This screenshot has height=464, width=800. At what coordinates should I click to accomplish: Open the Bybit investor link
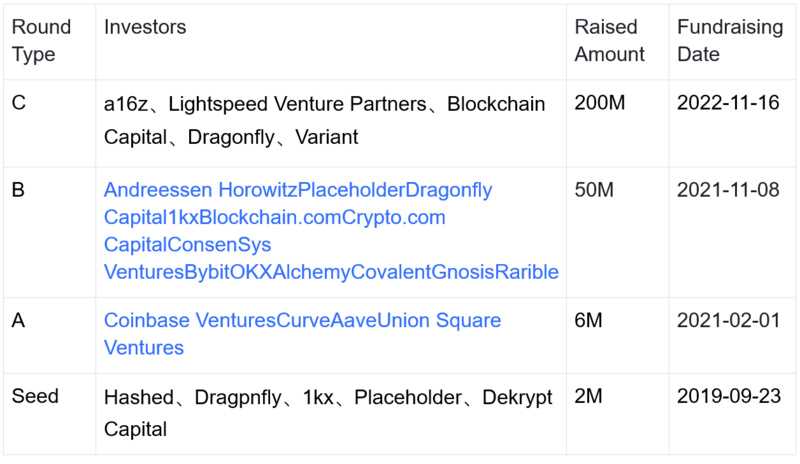coord(206,271)
